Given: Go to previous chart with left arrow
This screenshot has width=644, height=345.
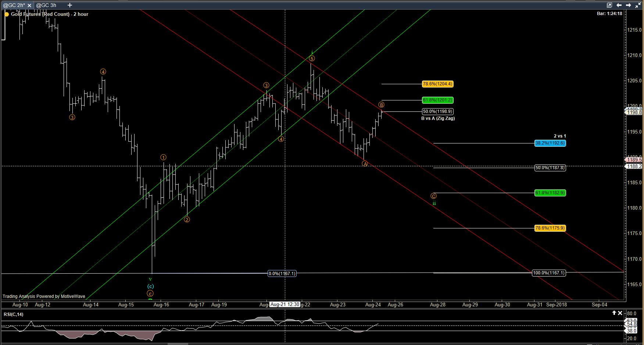Looking at the screenshot, I should click(x=619, y=5).
